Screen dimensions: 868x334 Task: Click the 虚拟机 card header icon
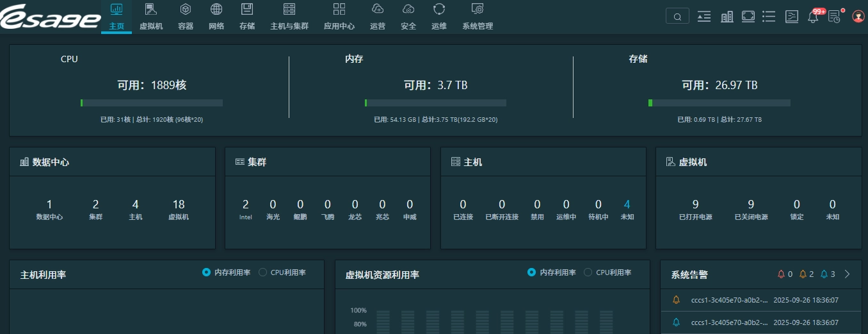point(671,162)
